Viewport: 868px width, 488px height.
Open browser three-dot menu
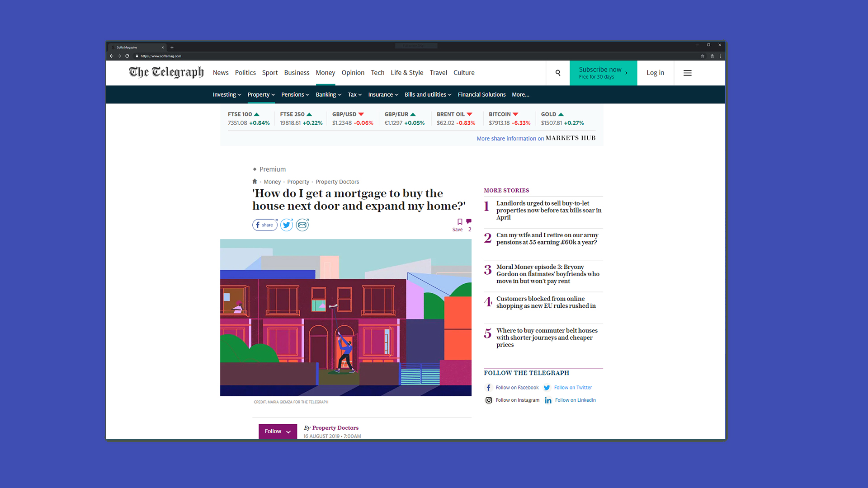[720, 56]
